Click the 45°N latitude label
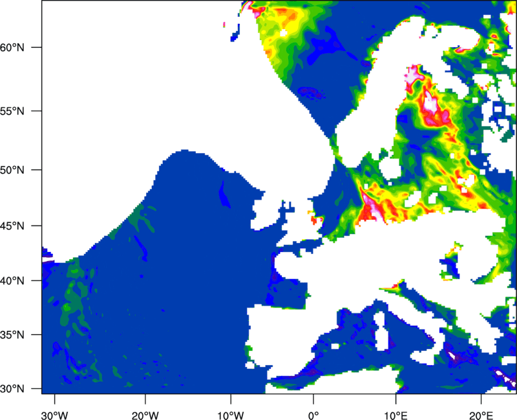Viewport: 517px width, 420px height. pos(12,226)
